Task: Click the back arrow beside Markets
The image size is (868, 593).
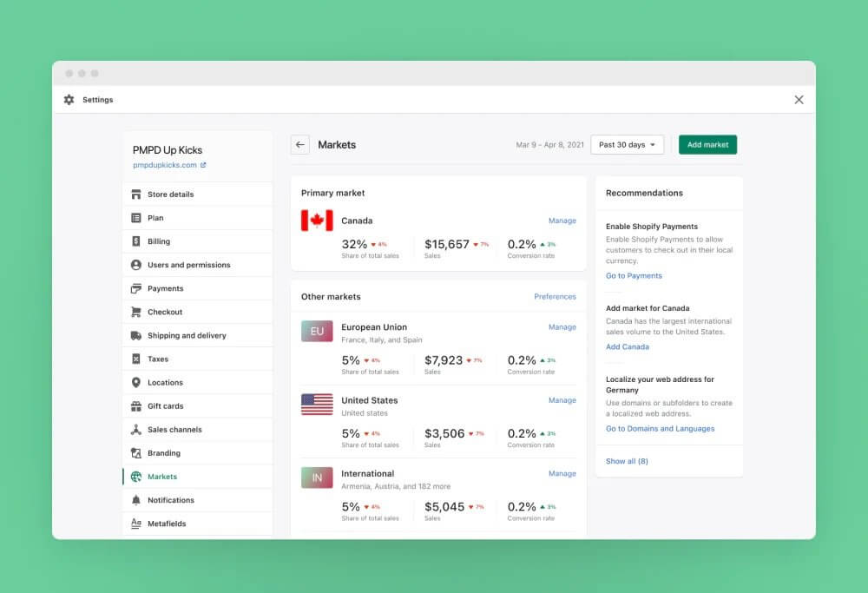Action: (x=299, y=145)
